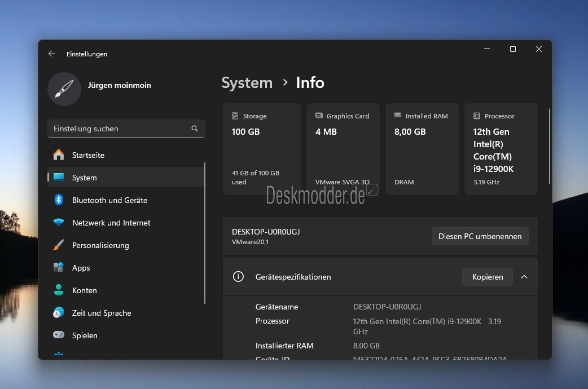Click the Processor i9-12900K card
588x389 pixels.
[501, 149]
